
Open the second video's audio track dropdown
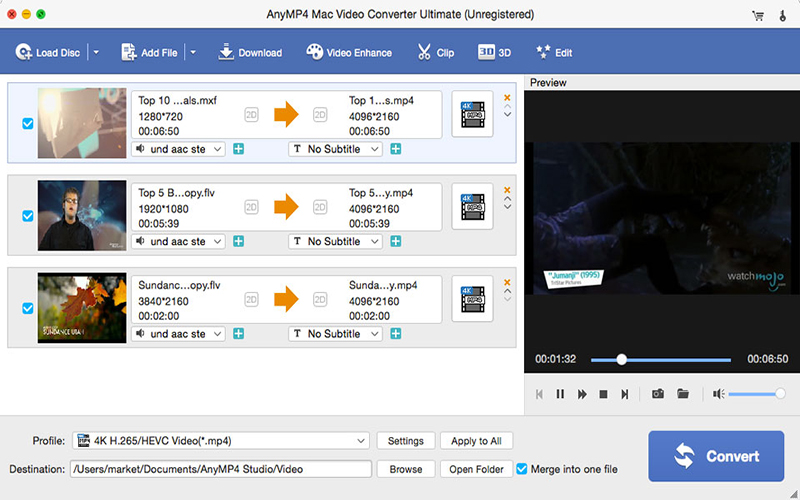coord(179,241)
